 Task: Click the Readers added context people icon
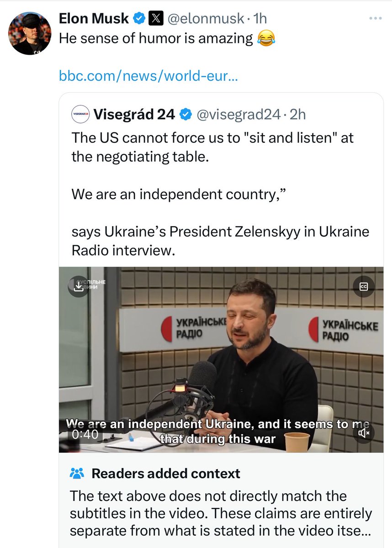pos(77,474)
